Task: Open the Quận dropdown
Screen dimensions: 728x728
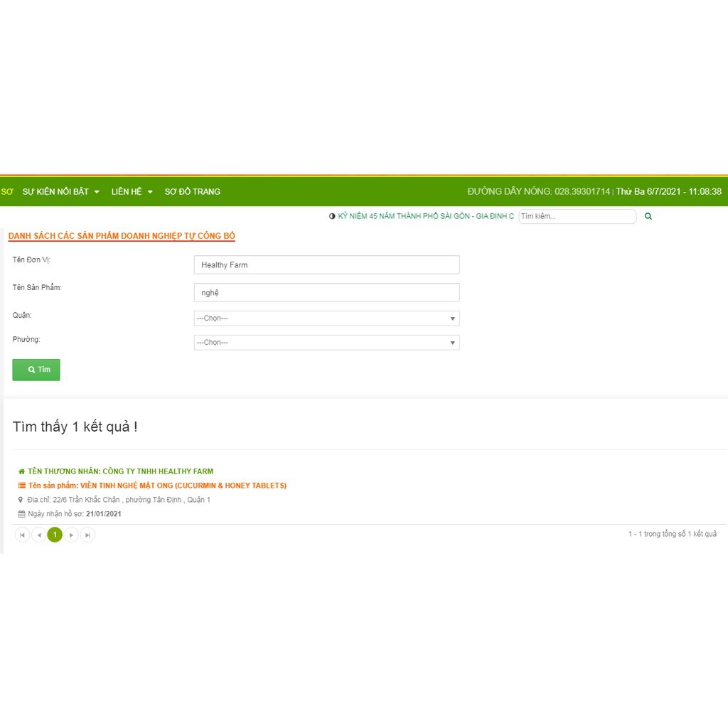Action: pos(326,318)
